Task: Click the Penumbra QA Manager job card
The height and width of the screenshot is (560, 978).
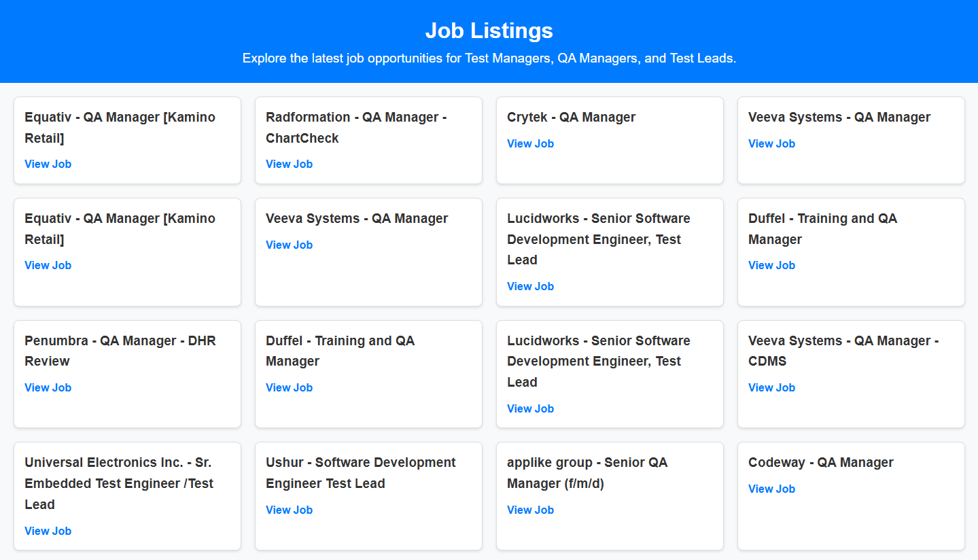Action: 126,374
